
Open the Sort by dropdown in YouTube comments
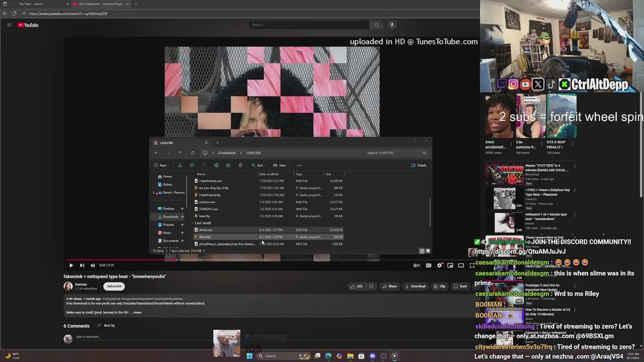tap(106, 326)
